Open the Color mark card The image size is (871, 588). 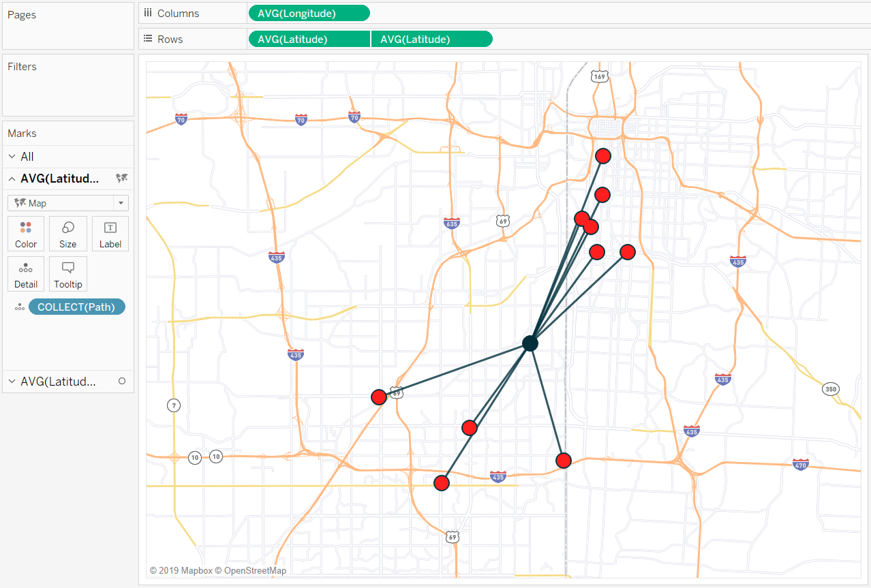click(26, 234)
